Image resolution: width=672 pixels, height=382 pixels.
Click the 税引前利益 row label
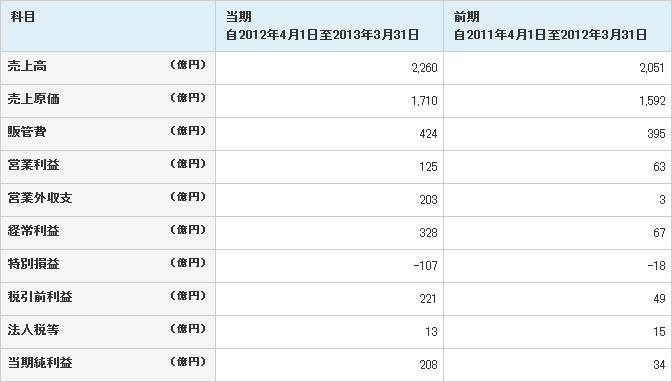coord(40,297)
